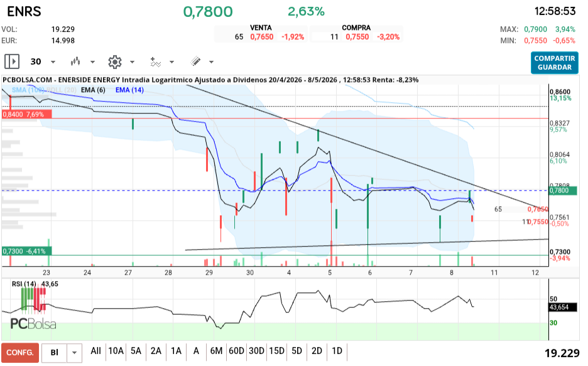Image resolution: width=588 pixels, height=366 pixels.
Task: Expand the chart type dropdown arrow
Action: (x=92, y=62)
